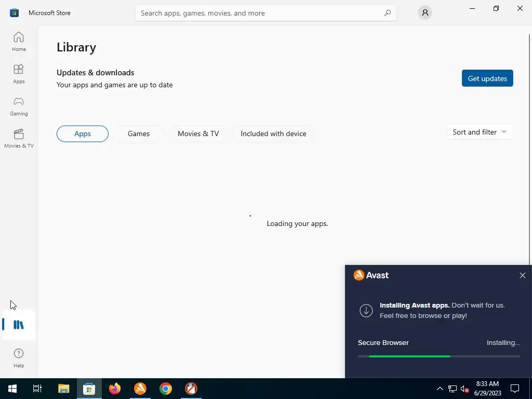
Task: Open File Explorer from the taskbar
Action: (x=64, y=389)
